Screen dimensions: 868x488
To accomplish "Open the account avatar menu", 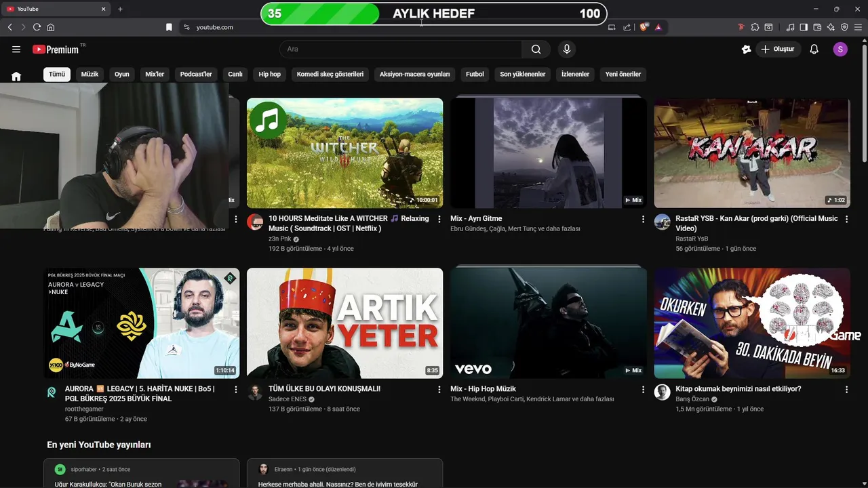I will (840, 49).
